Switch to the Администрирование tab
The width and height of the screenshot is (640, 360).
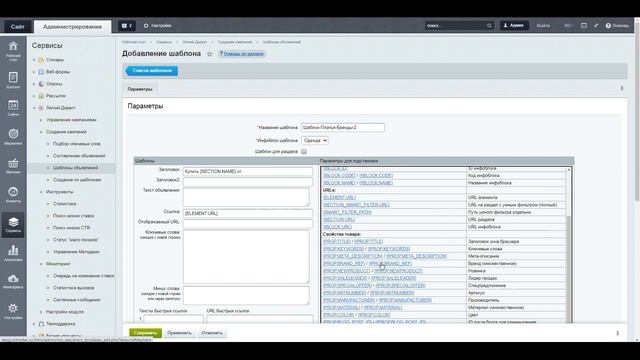point(72,27)
